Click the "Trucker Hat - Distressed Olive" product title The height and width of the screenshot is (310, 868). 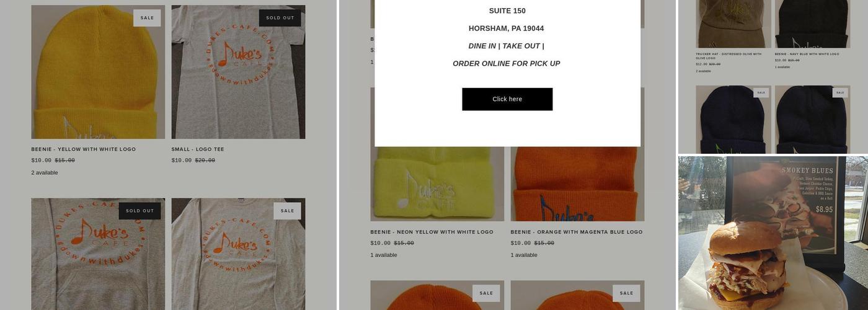coord(728,56)
